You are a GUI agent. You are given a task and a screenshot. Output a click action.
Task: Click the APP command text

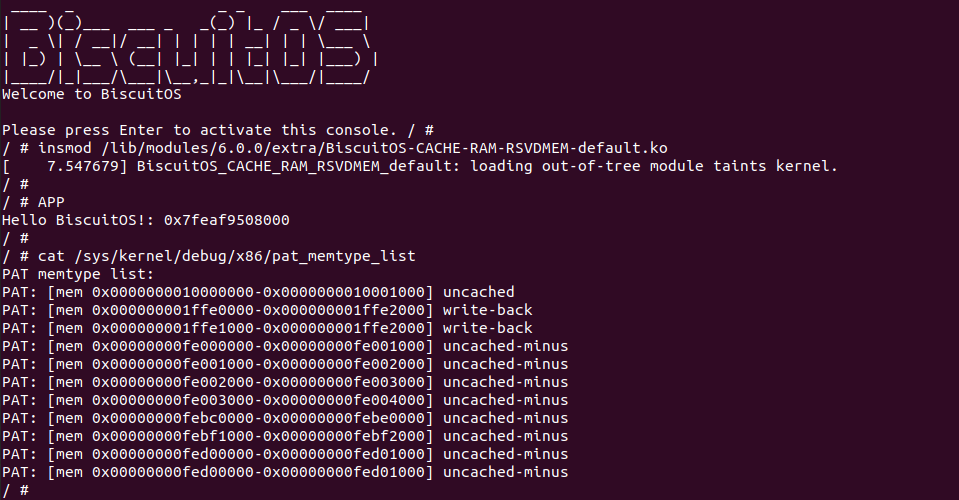[51, 202]
